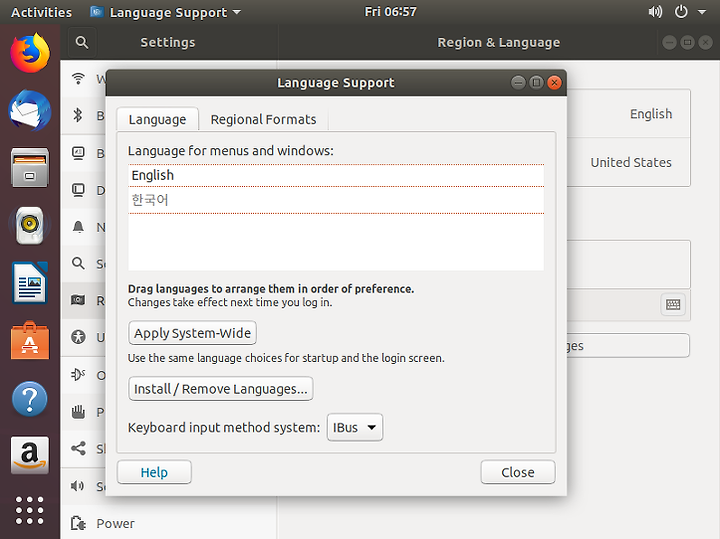Close the Language Support dialog window

(555, 83)
